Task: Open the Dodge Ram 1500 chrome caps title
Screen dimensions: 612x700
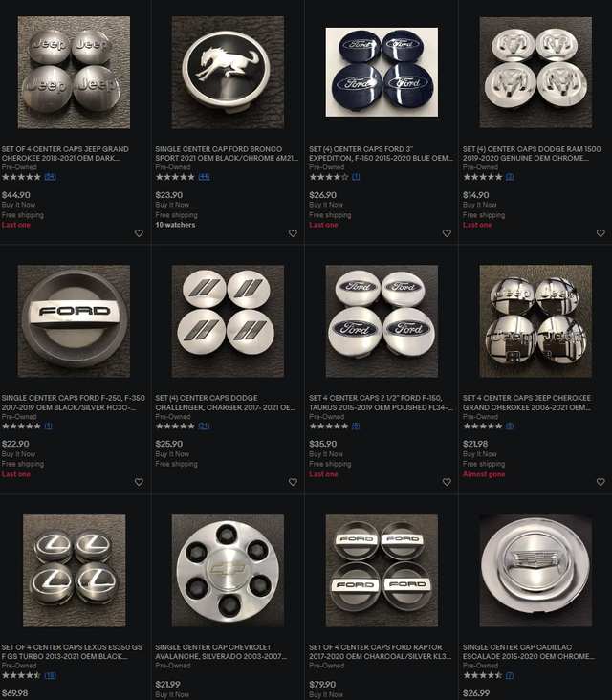Action: [x=532, y=153]
